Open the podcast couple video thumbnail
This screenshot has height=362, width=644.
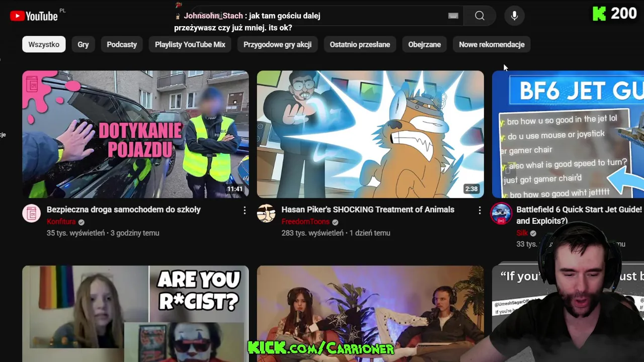pyautogui.click(x=370, y=314)
